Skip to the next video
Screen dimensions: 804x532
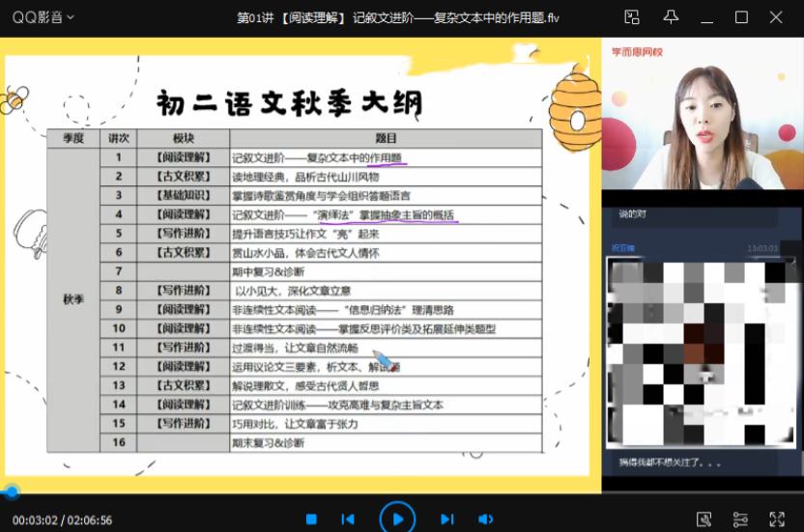pos(446,519)
